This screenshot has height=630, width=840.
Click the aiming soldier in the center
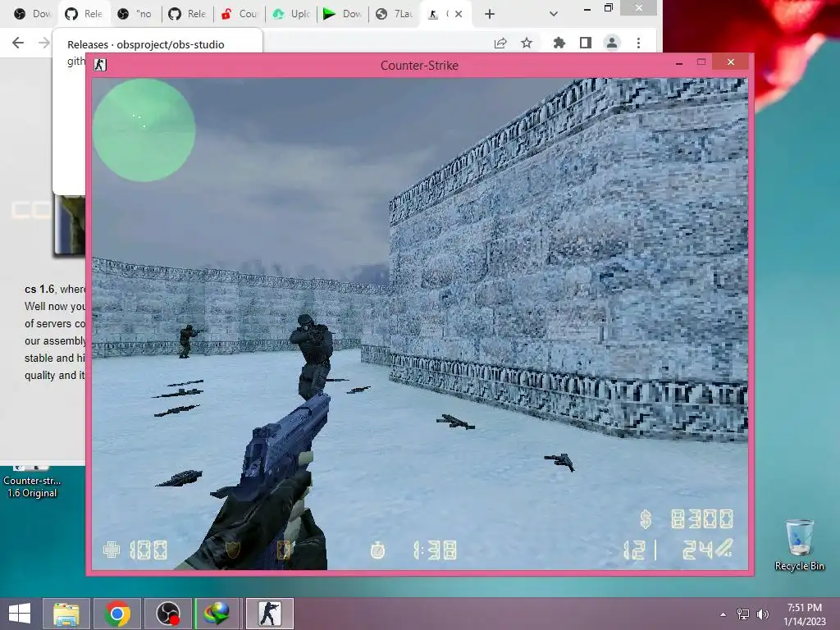313,356
